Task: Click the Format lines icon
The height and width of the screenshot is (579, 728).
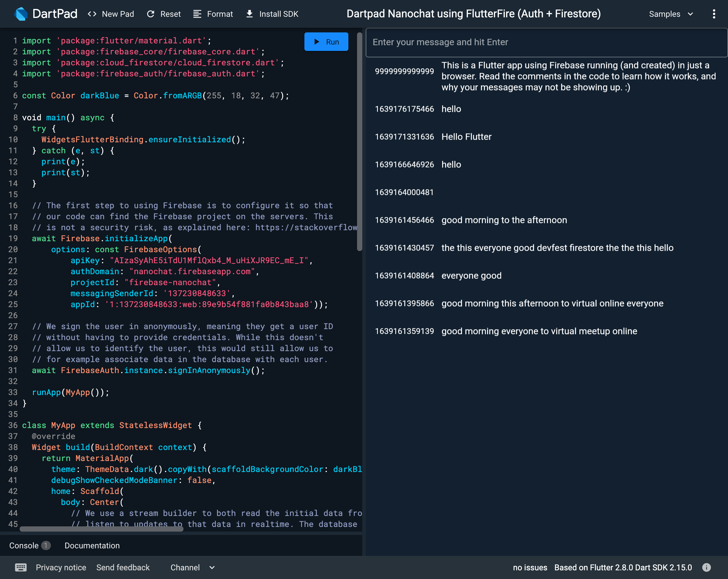Action: (x=197, y=14)
